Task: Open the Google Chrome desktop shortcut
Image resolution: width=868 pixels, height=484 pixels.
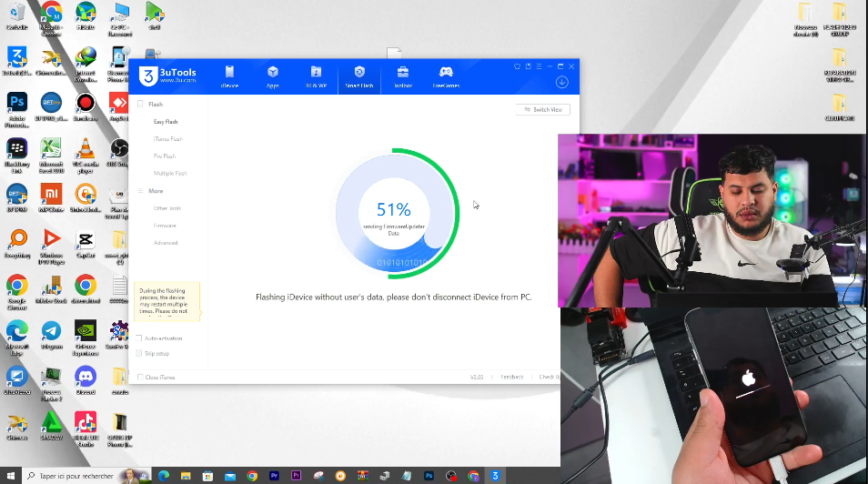Action: click(x=17, y=292)
